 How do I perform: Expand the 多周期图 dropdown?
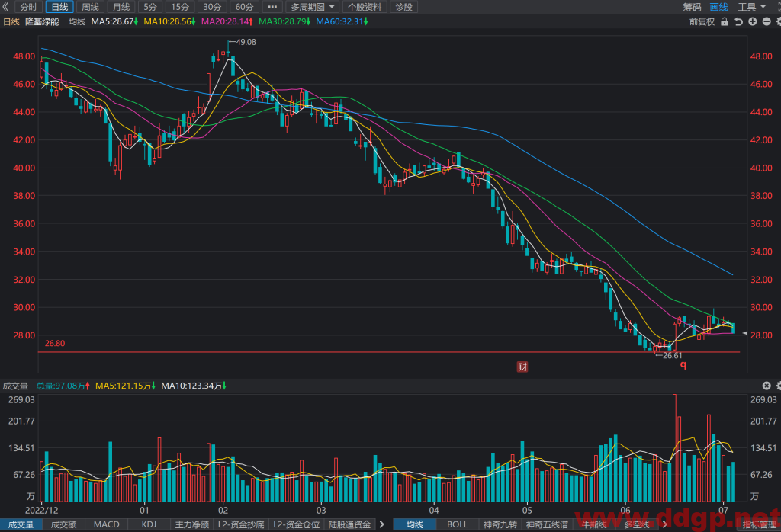click(x=313, y=6)
